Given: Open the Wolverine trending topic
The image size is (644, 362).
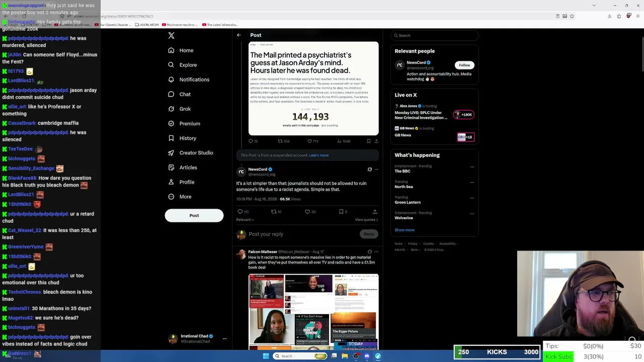Looking at the screenshot, I should pyautogui.click(x=404, y=218).
